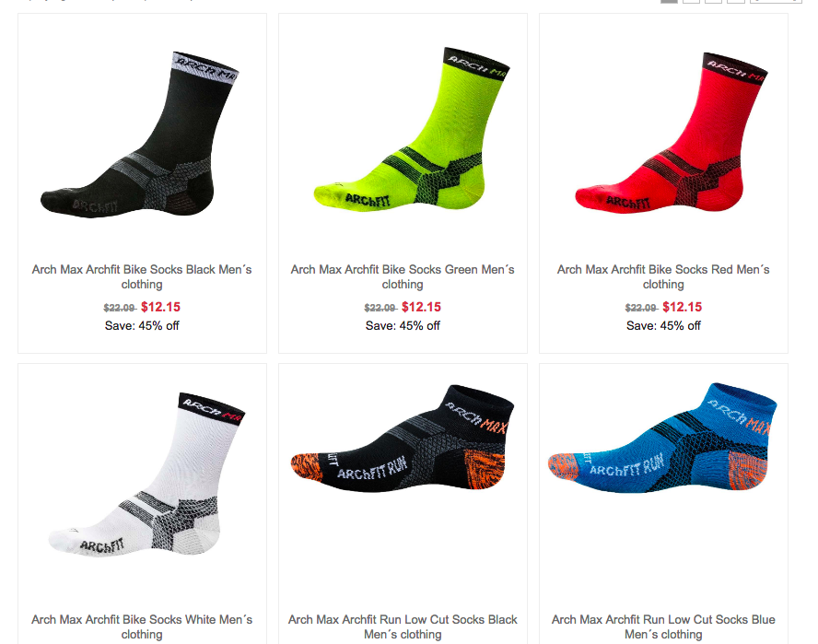Click Archfit Run Low Cut Socks Black title
Screen dimensions: 818x644
point(403,626)
